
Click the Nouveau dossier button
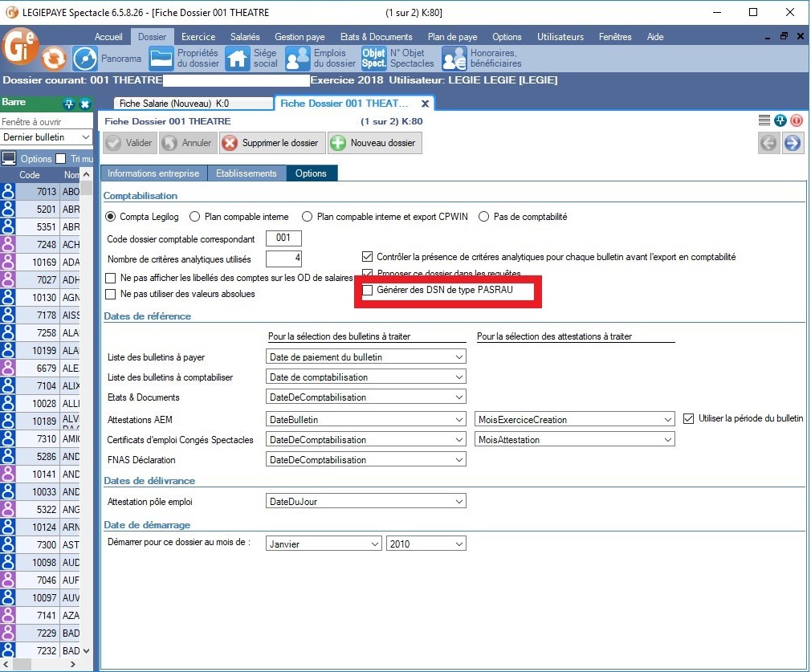374,143
